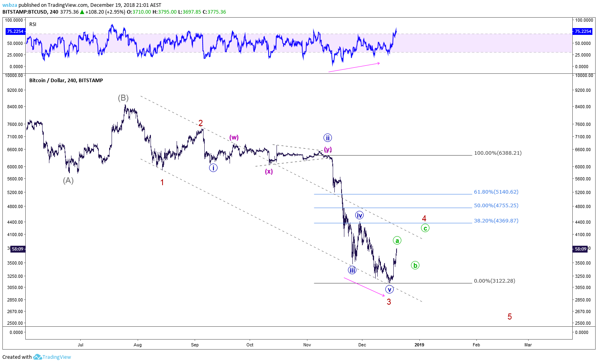Click the 38.20%(4369.87) Fibonacci level label
The height and width of the screenshot is (364, 598).
pos(496,220)
